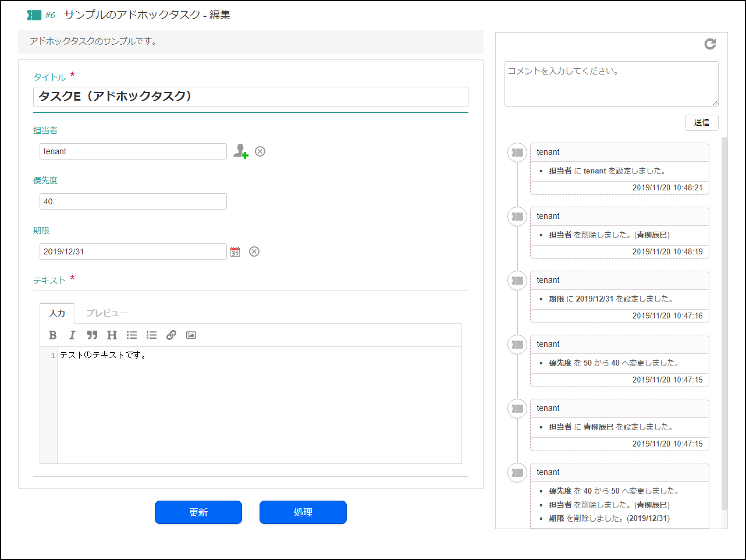Refresh the comment history panel

(x=710, y=44)
